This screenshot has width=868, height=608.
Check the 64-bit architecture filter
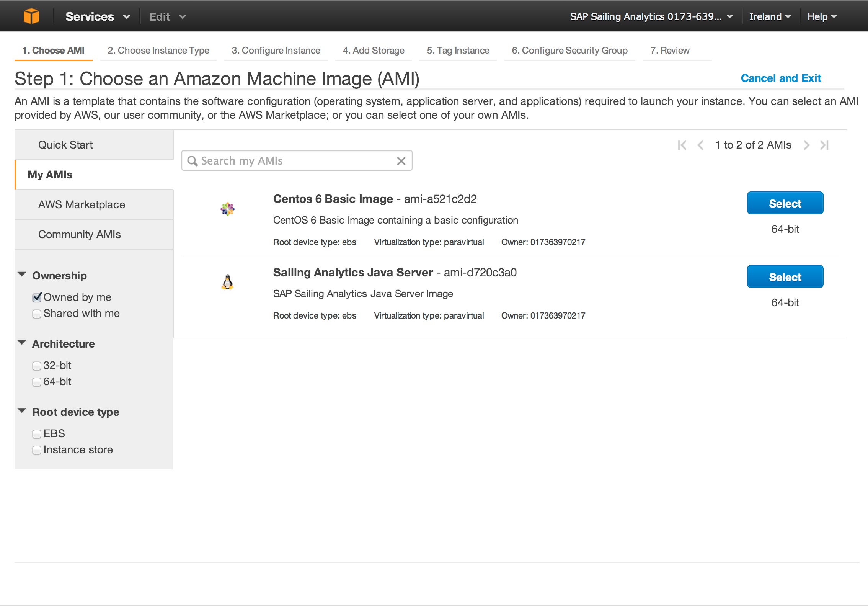(x=37, y=382)
